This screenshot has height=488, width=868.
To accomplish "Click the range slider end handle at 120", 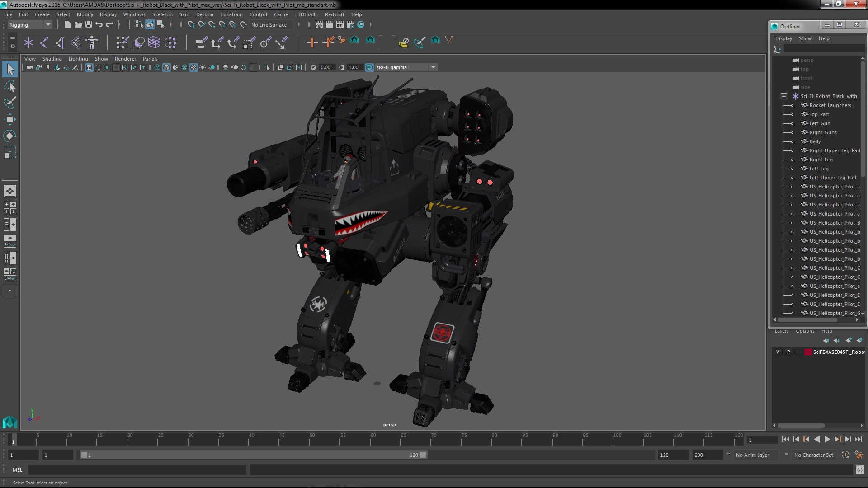I will (x=423, y=455).
